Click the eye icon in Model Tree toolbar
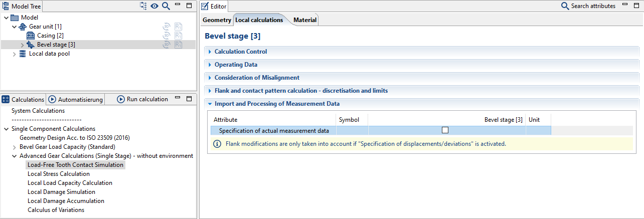The height and width of the screenshot is (219, 644). 154,6
